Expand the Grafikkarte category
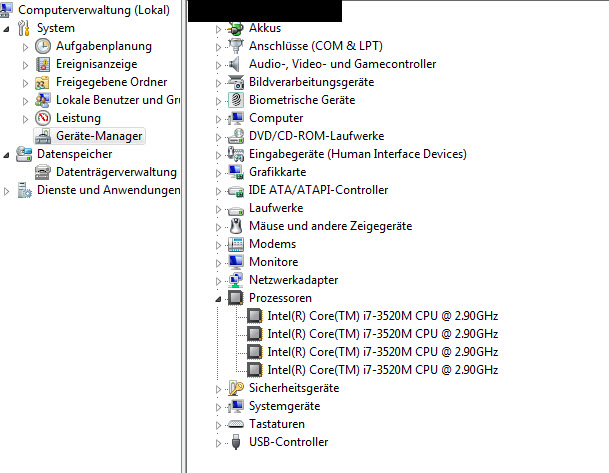This screenshot has width=609, height=473. click(218, 173)
